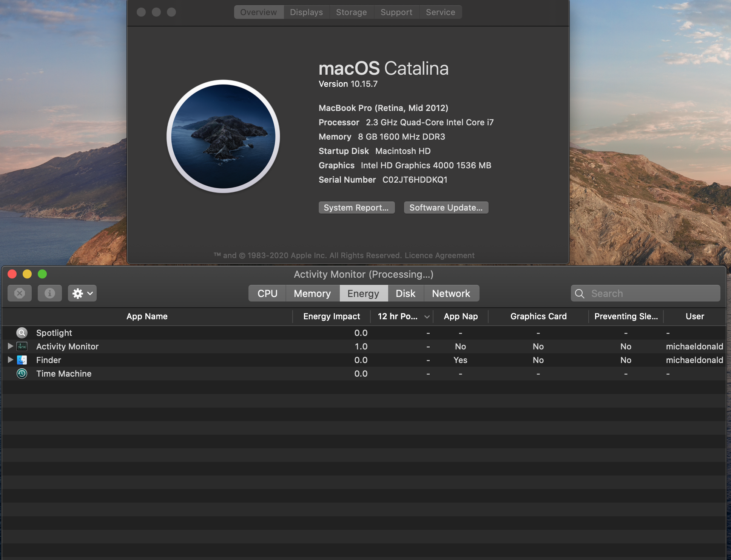This screenshot has height=560, width=731.
Task: Click the Spotlight app icon in process list
Action: tap(22, 333)
